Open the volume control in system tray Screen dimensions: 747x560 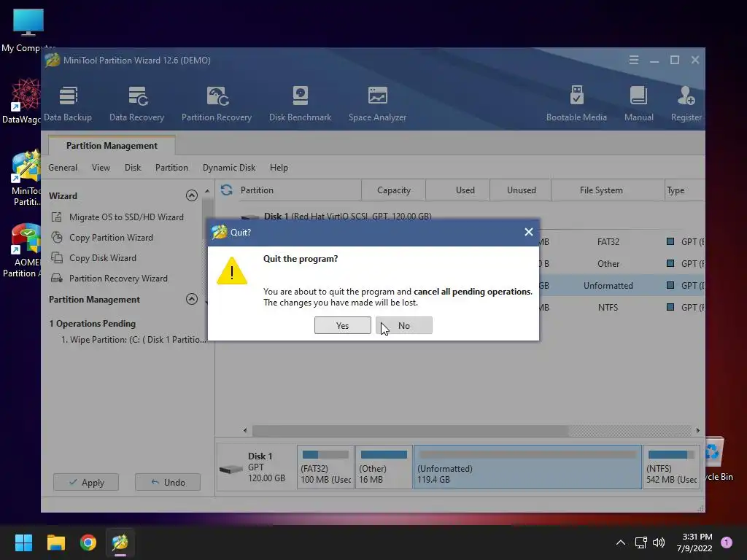pos(659,542)
